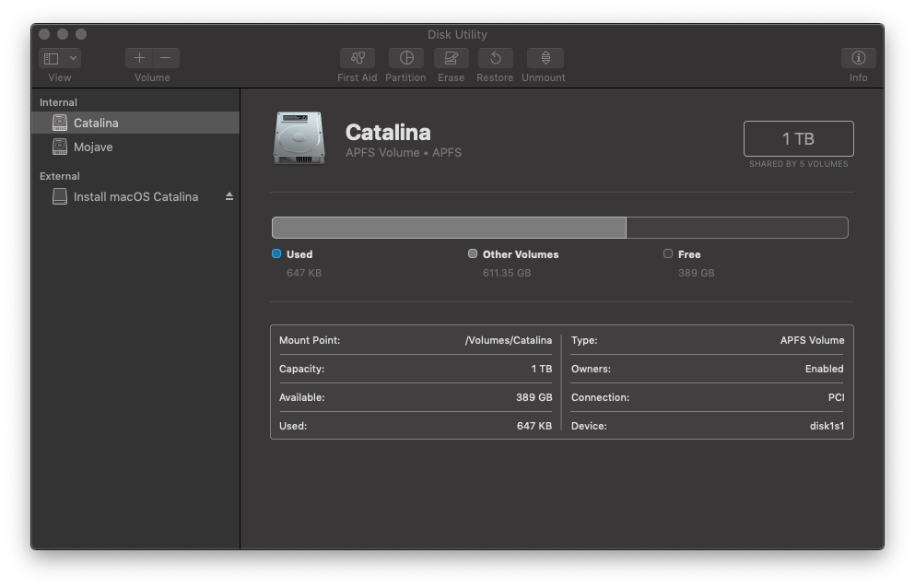Click the Catalina volume title heading
Image resolution: width=915 pixels, height=588 pixels.
point(388,133)
